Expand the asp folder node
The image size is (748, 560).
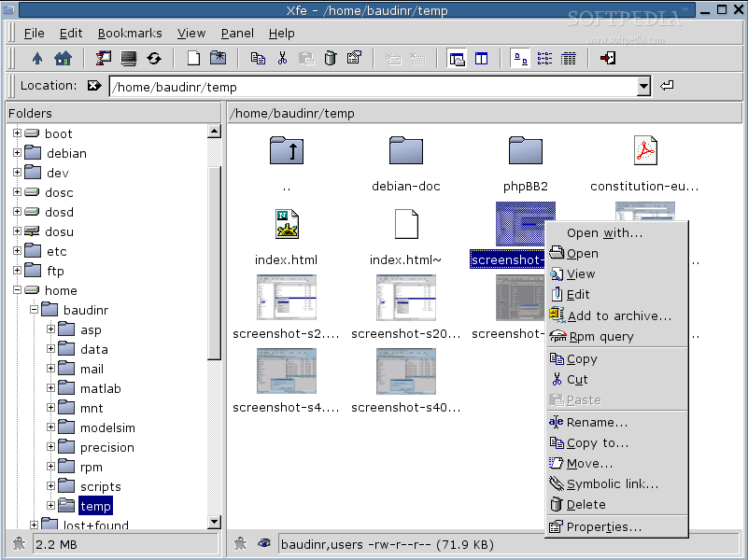(50, 329)
